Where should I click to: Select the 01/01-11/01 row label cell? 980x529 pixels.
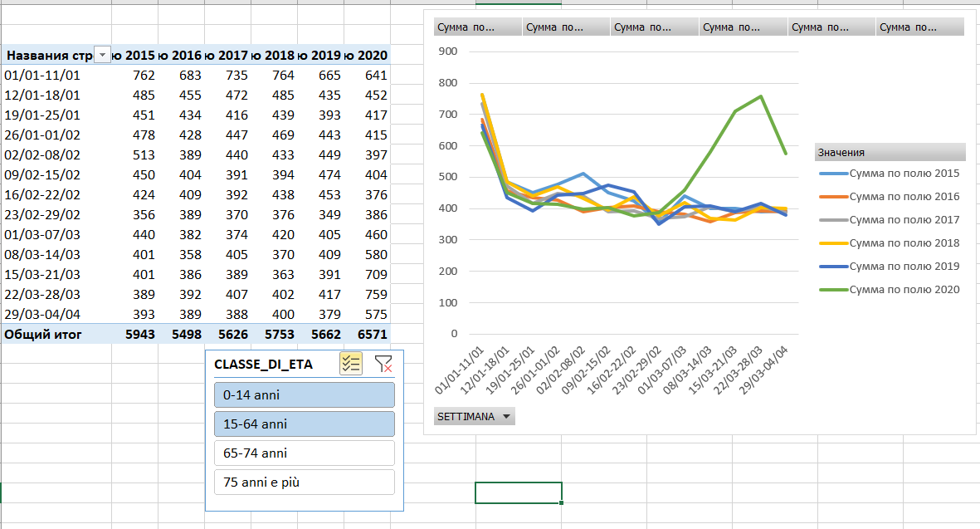pyautogui.click(x=42, y=75)
